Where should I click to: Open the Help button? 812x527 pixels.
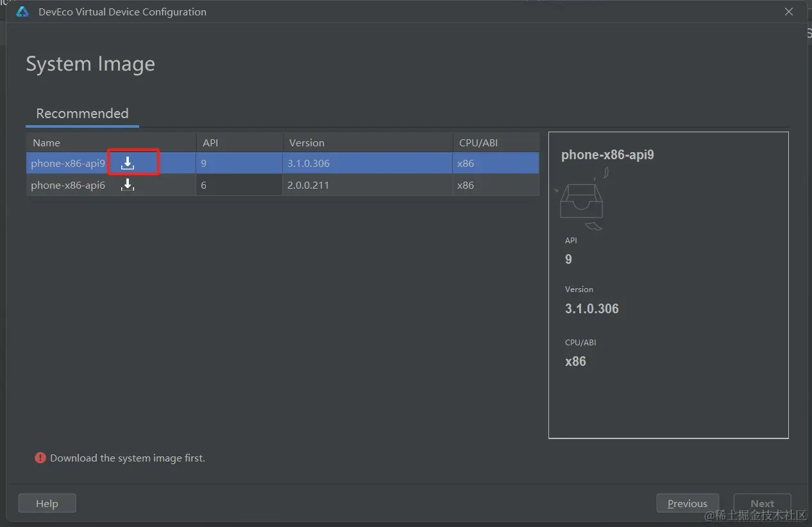tap(47, 503)
